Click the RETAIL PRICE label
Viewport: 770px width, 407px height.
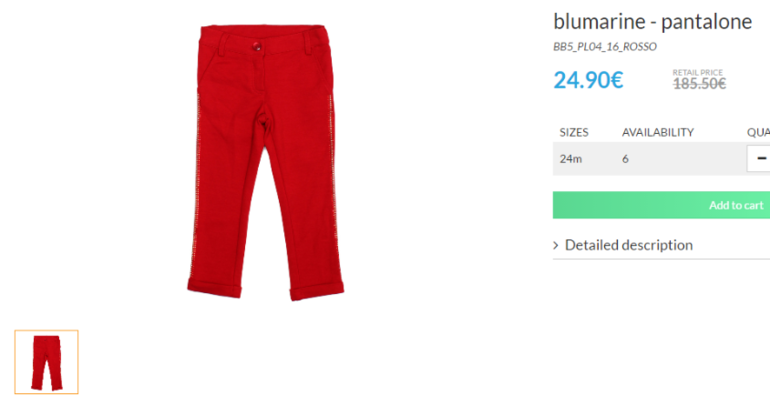point(697,72)
